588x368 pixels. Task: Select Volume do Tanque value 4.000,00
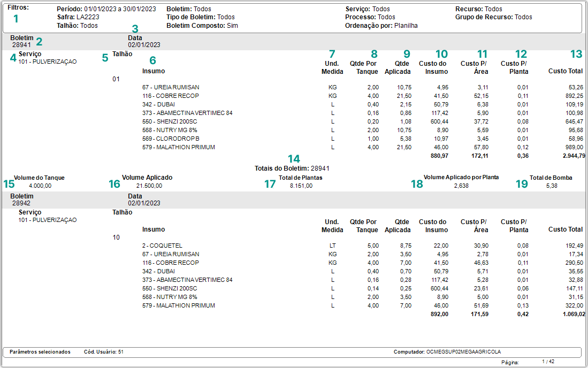[x=41, y=186]
